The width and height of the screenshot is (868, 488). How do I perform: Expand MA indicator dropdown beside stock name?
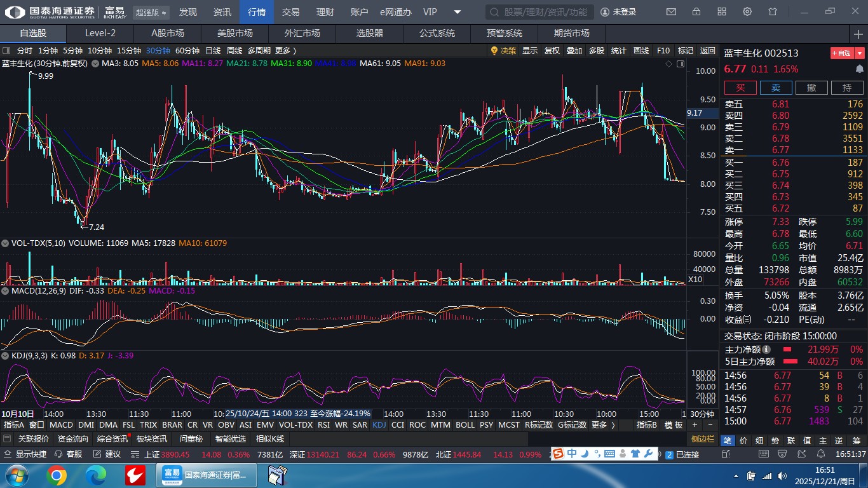(95, 64)
